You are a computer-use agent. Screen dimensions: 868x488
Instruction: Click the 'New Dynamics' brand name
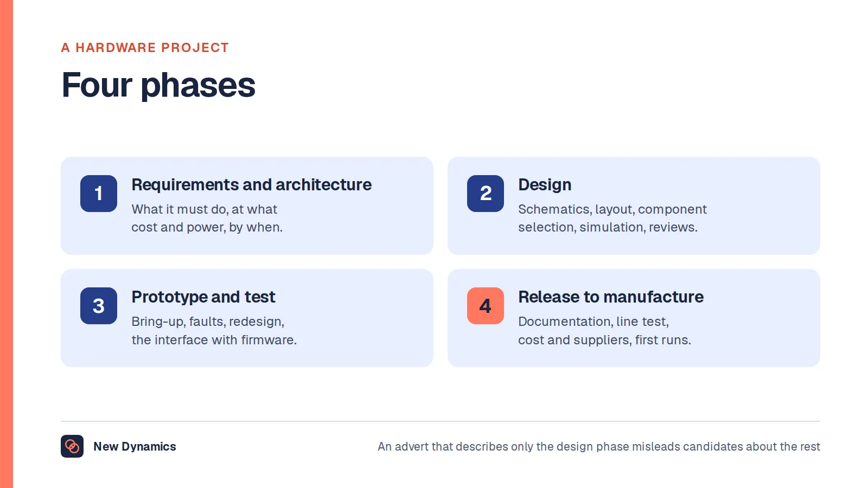pos(135,446)
